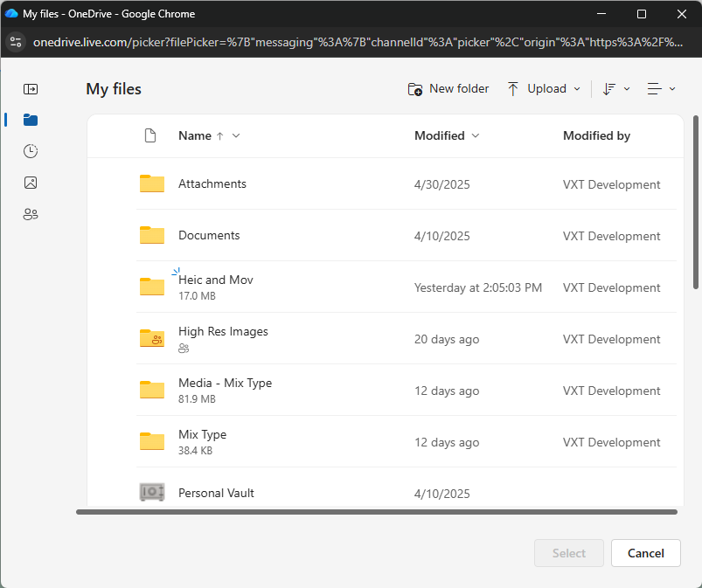Open Shared people icon in sidebar
Viewport: 702px width, 588px height.
31,214
